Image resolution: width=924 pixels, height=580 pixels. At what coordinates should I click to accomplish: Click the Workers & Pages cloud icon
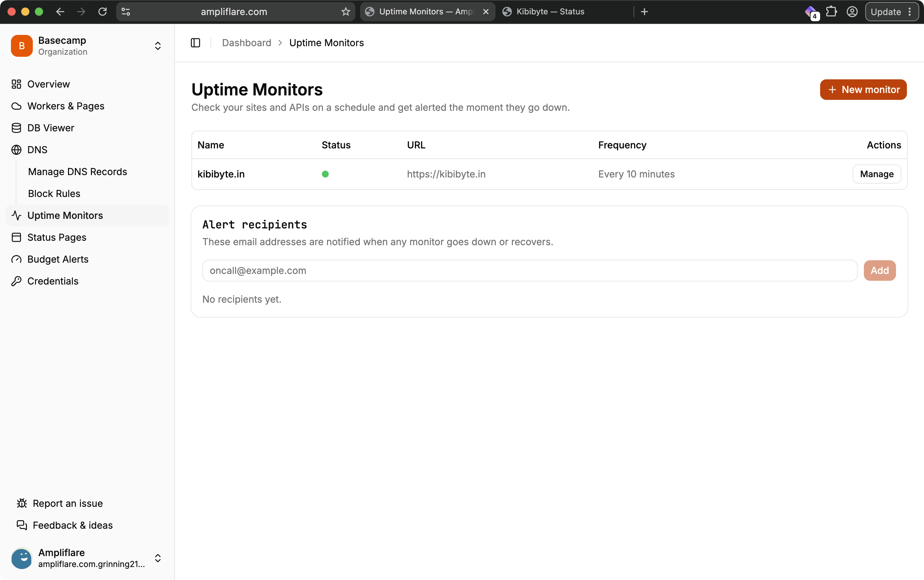(x=16, y=106)
